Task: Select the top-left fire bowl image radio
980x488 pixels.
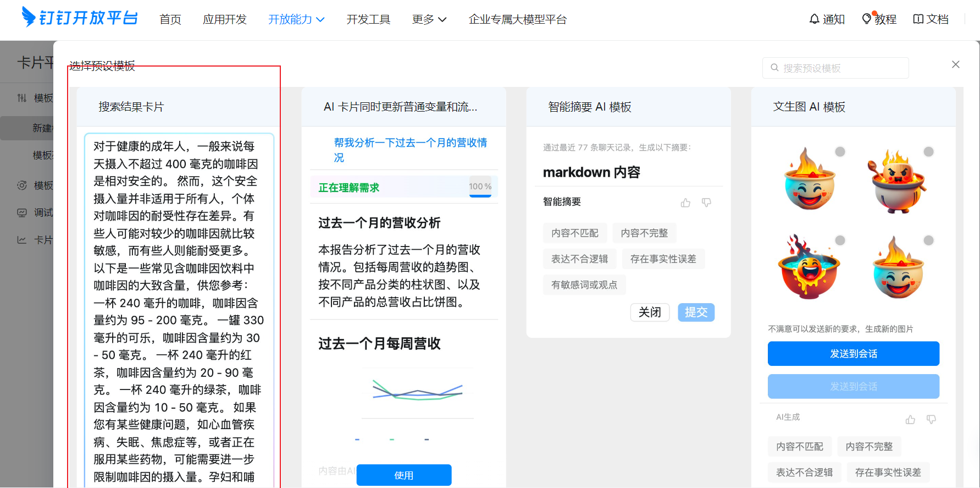Action: pos(840,152)
